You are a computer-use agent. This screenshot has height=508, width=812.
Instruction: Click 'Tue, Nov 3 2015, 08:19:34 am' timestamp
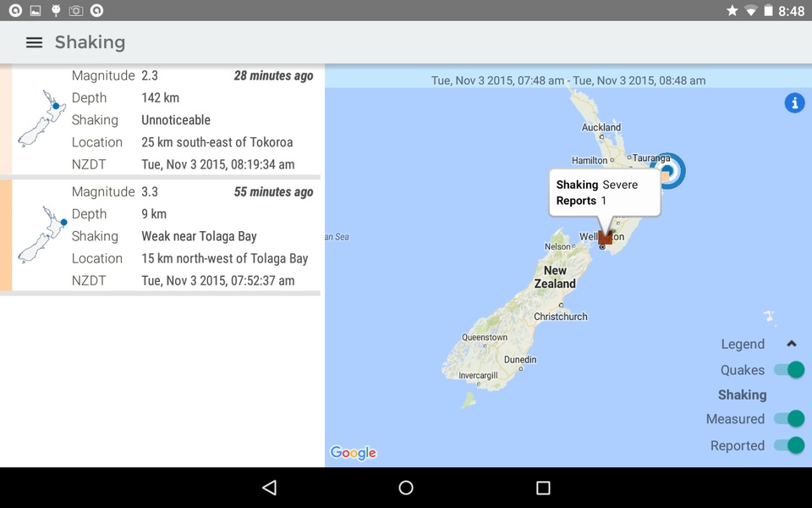(x=218, y=164)
